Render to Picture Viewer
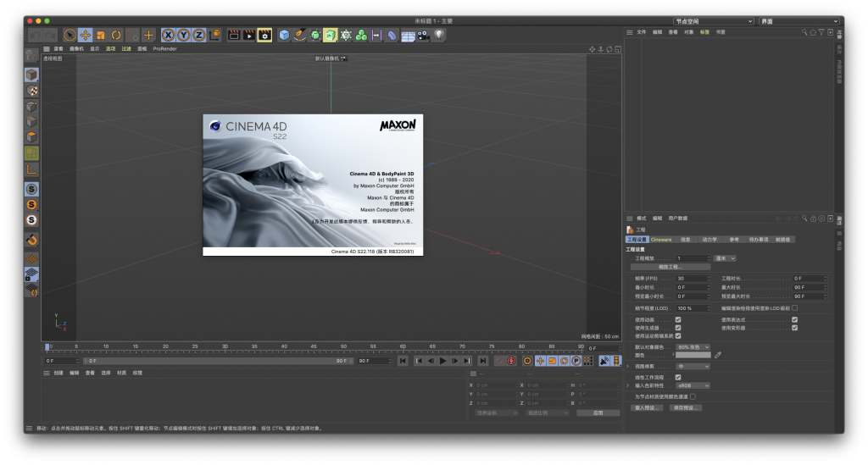The width and height of the screenshot is (868, 465). click(x=249, y=36)
